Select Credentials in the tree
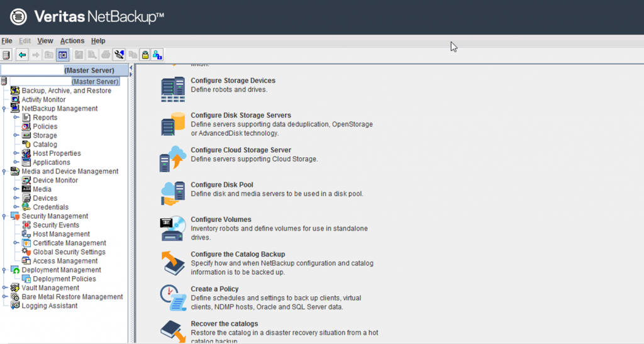 [x=50, y=207]
